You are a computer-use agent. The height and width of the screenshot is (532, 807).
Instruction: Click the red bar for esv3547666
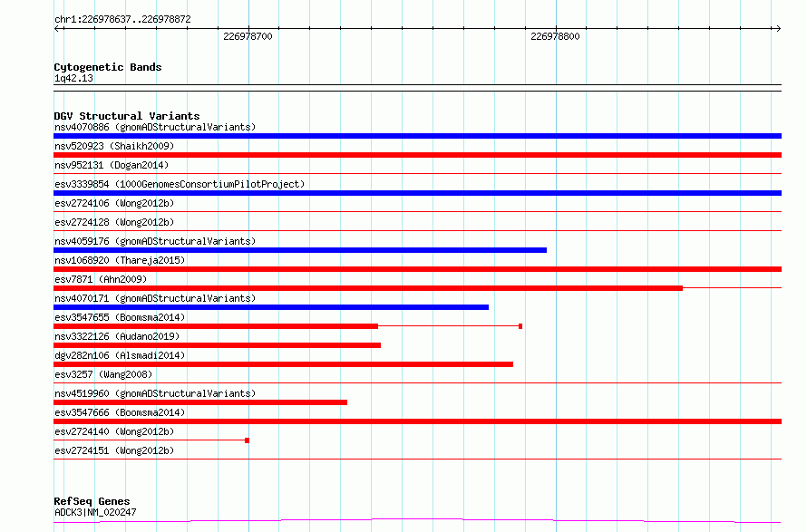point(417,421)
